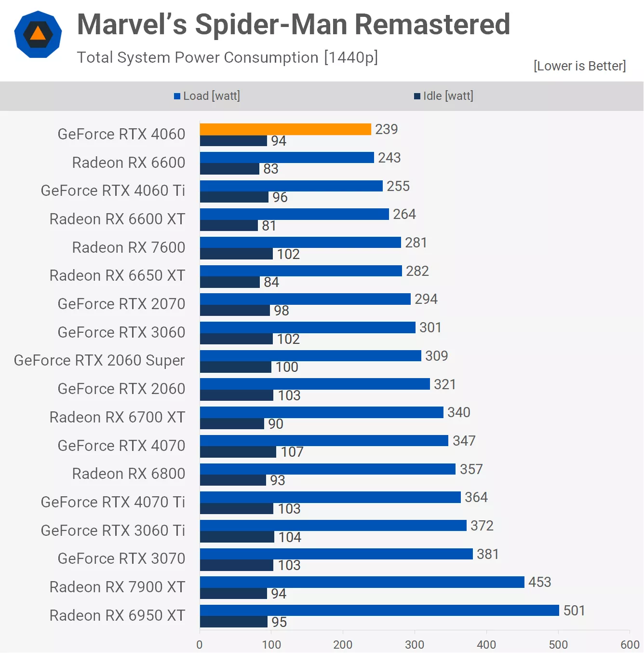Screen dimensions: 644x653
Task: Click the Lower is Better note
Action: [579, 66]
